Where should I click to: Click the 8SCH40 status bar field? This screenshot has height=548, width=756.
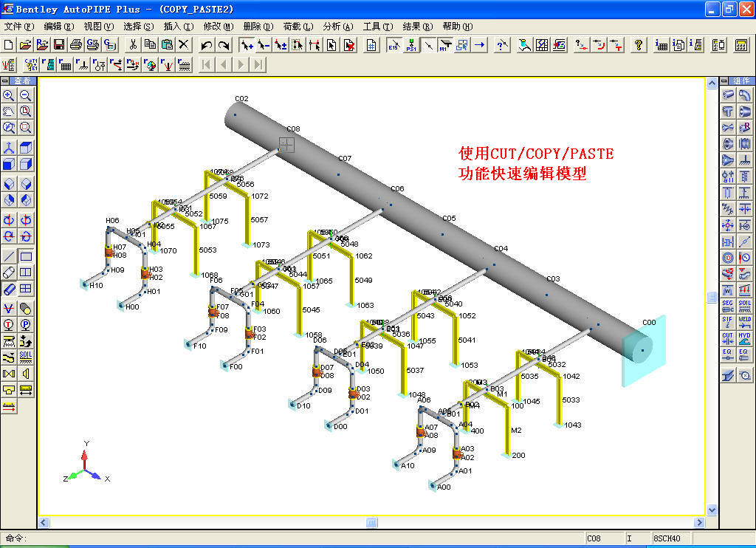coord(671,538)
